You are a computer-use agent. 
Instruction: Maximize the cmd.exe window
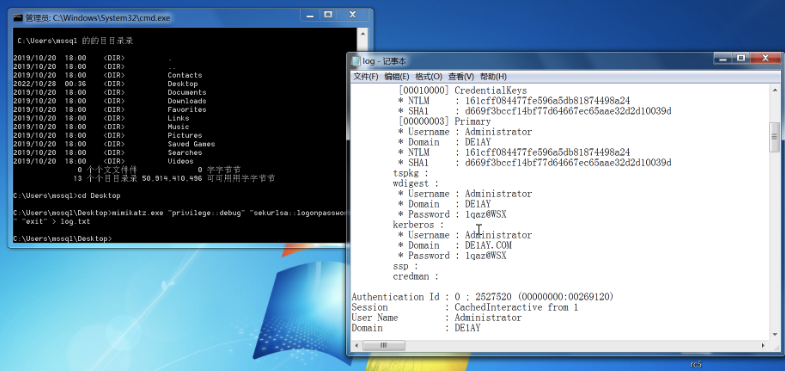pyautogui.click(x=328, y=16)
